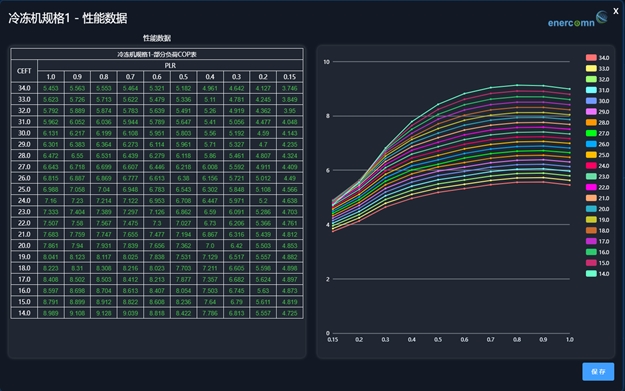Select the 25.0 CEFT row label
Screen dimensions: 625x391
pyautogui.click(x=24, y=189)
